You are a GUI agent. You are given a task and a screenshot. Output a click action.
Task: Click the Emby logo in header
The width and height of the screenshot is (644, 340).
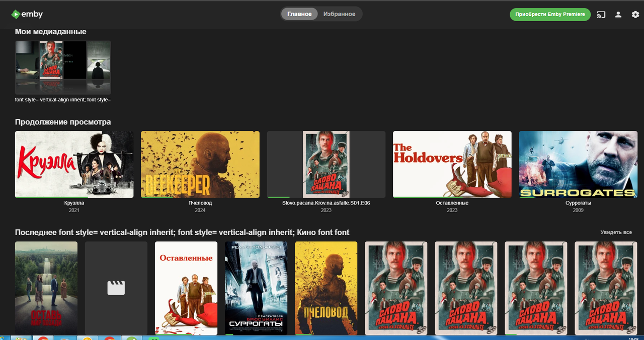28,14
